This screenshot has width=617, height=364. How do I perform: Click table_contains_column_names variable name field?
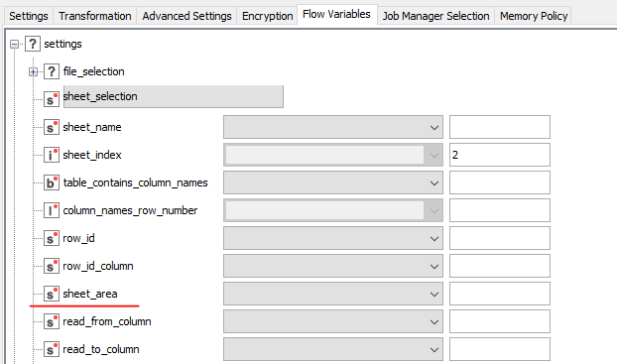coord(500,182)
